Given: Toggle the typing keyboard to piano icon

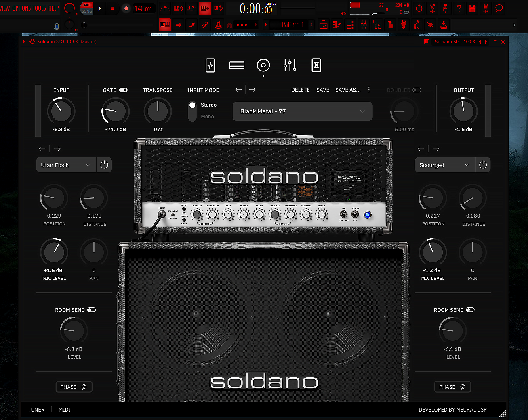Looking at the screenshot, I should (x=165, y=25).
